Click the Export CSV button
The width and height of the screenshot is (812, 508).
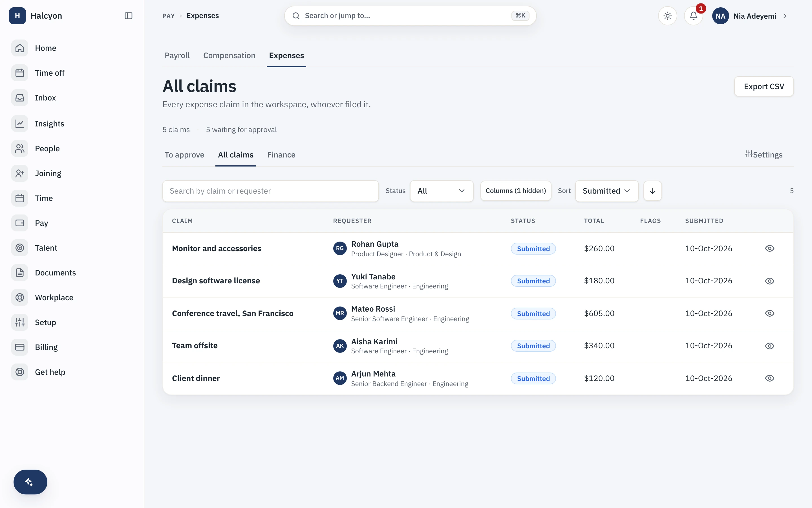[x=764, y=86]
